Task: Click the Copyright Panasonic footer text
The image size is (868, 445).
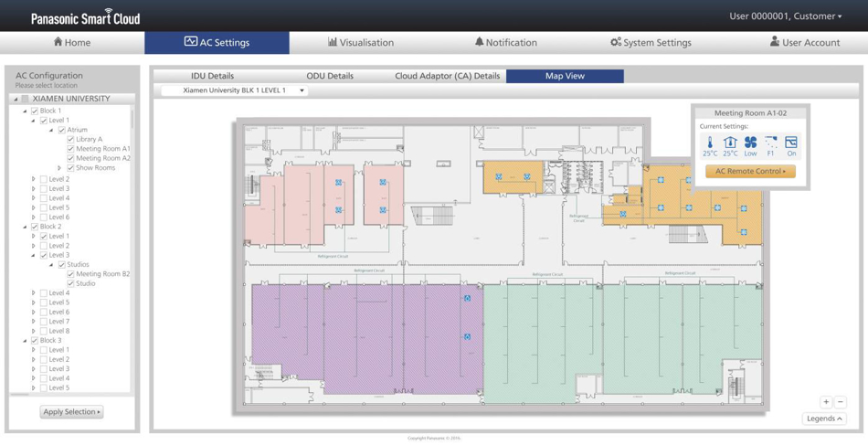Action: point(433,439)
